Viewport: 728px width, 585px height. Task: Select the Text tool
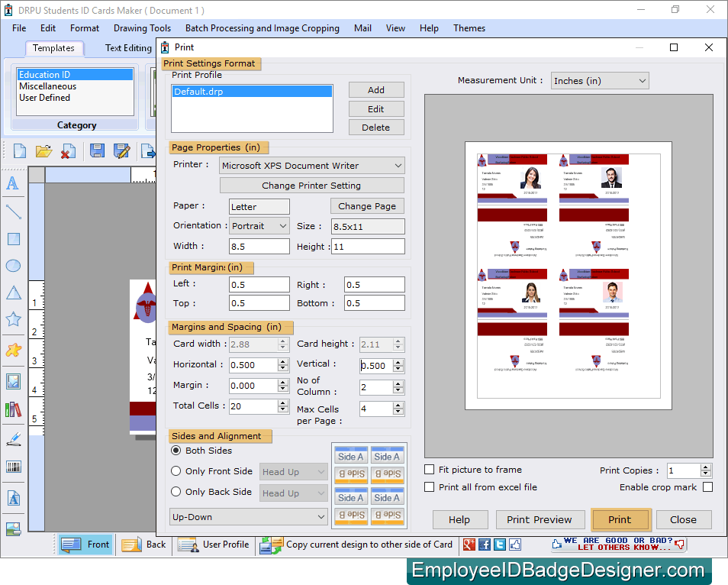[12, 183]
